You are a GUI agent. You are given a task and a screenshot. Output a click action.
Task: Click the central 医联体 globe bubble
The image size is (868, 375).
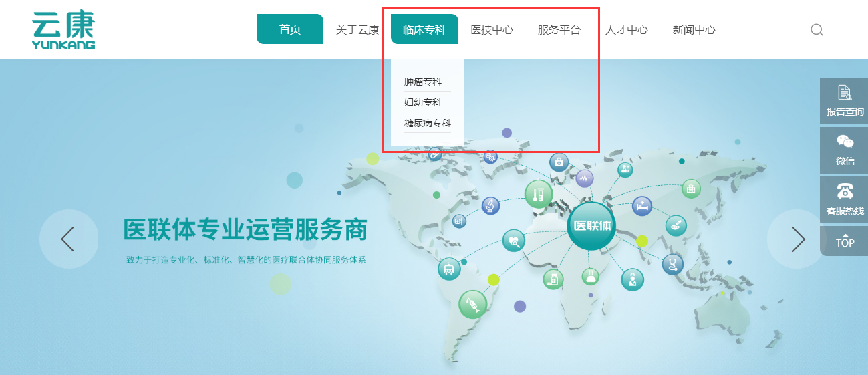(592, 226)
